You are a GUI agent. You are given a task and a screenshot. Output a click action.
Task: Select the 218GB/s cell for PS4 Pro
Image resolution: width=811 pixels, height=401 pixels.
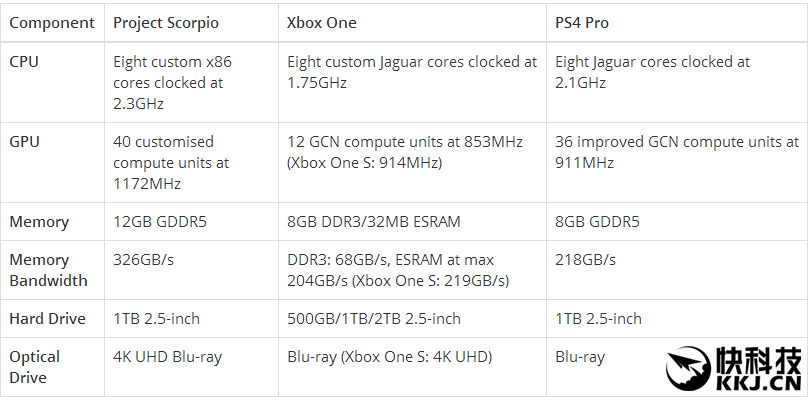point(585,260)
